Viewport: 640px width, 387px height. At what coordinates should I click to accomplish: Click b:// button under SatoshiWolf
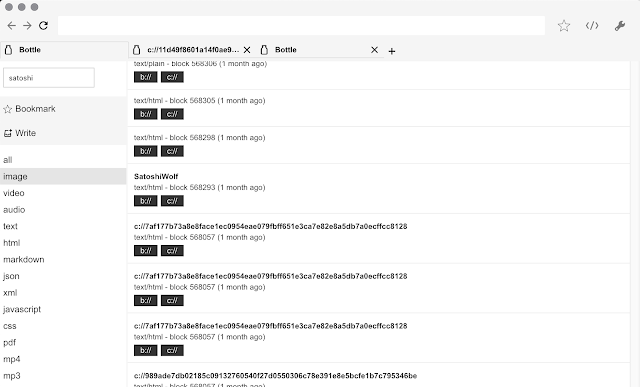tap(146, 201)
